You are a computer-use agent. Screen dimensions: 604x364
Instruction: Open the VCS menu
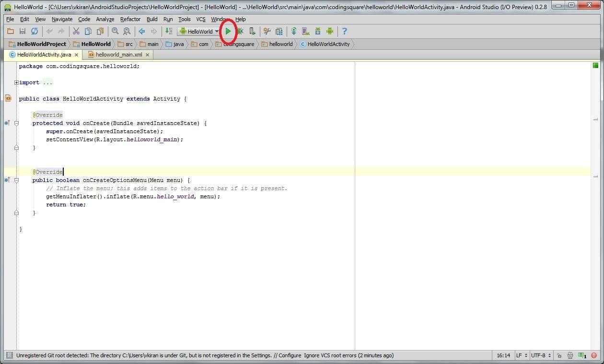(x=201, y=19)
